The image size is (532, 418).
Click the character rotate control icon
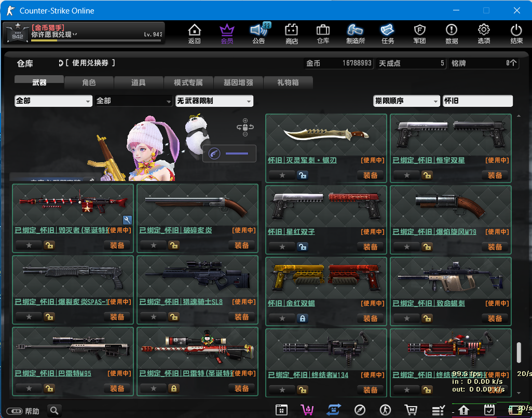coord(245,127)
